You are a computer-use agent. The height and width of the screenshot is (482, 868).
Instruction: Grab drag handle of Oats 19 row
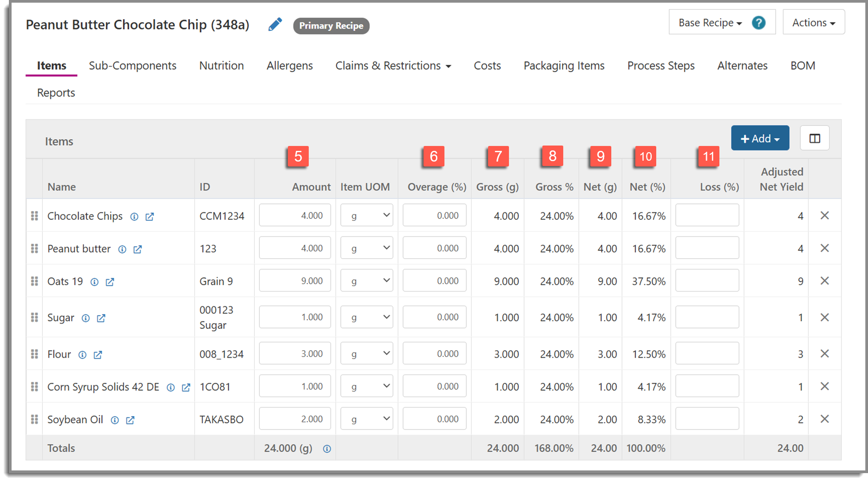[x=34, y=281]
